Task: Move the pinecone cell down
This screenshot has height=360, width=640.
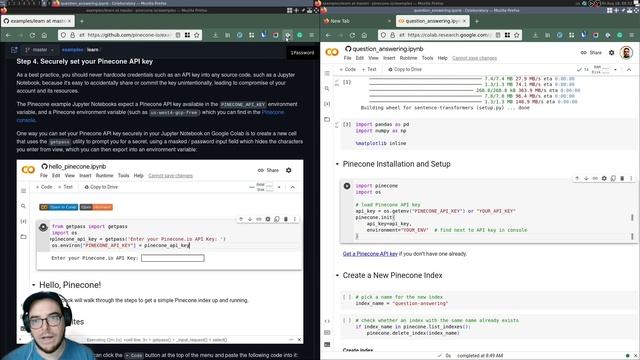Action: [x=586, y=178]
